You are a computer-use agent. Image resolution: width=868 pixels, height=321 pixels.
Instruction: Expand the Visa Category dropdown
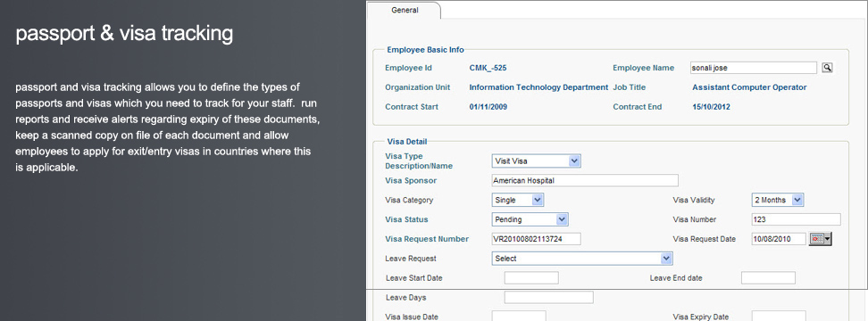coord(518,200)
